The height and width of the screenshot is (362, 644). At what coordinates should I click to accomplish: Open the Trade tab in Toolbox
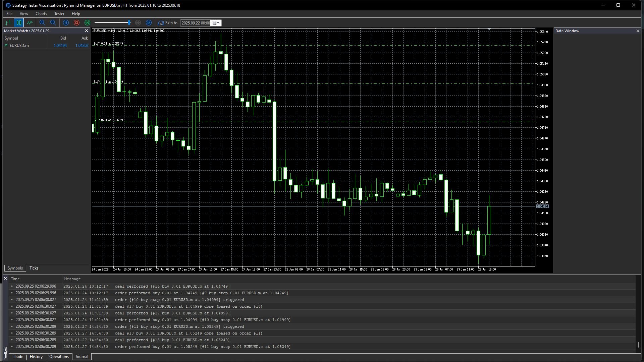(x=18, y=357)
